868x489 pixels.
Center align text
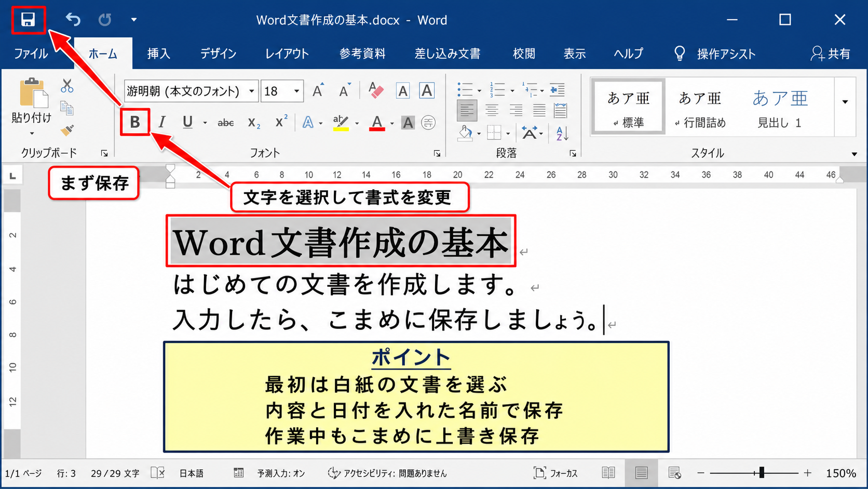(492, 110)
